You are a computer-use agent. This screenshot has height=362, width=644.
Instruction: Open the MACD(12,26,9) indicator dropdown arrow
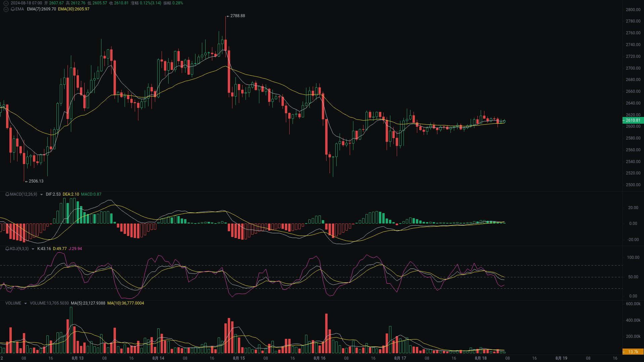pyautogui.click(x=41, y=195)
